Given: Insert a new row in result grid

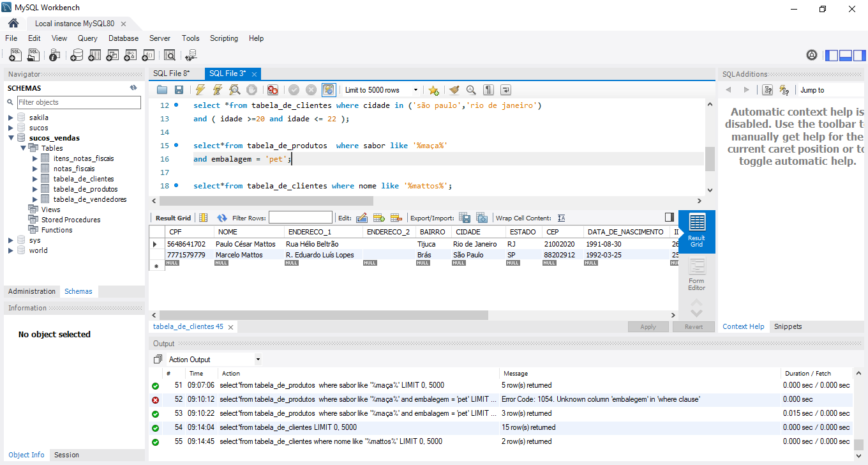Looking at the screenshot, I should tap(378, 218).
